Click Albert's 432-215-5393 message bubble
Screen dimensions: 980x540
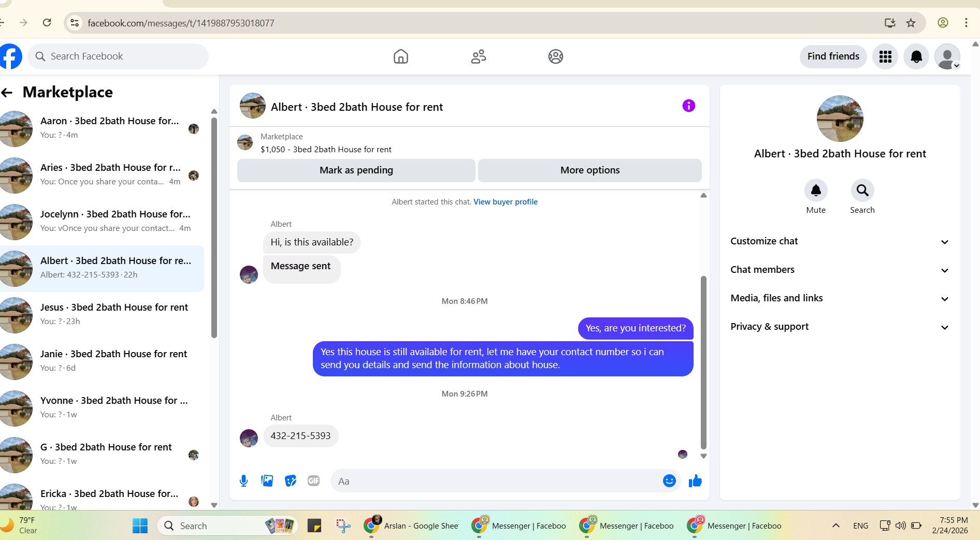click(x=300, y=436)
